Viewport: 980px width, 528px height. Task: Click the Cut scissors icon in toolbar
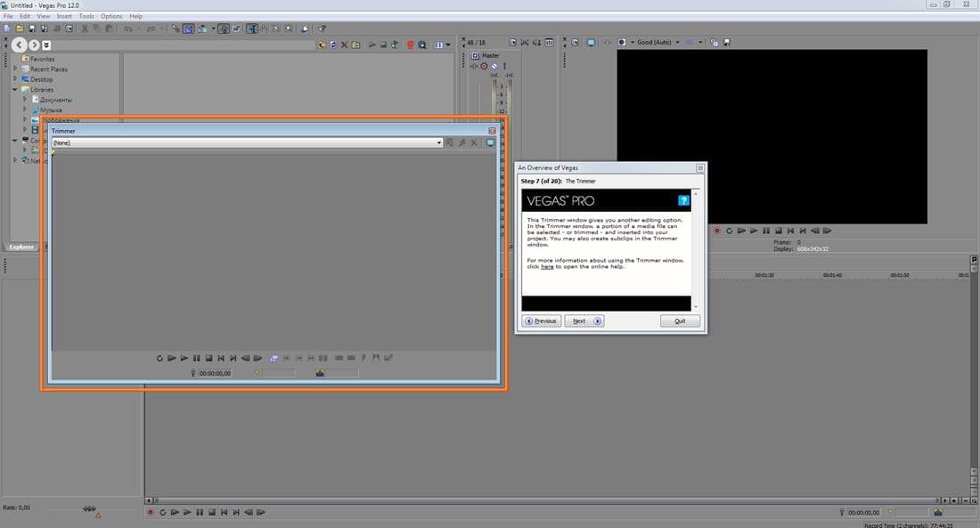click(85, 28)
